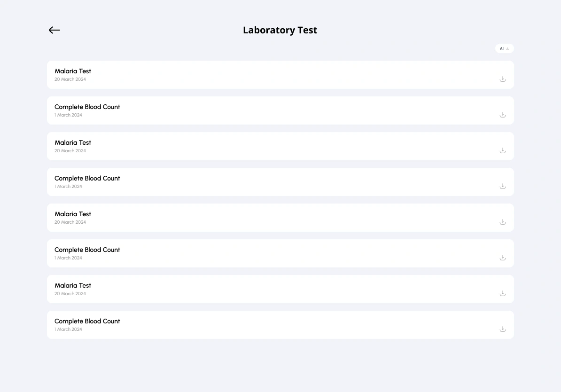Go back using the left arrow icon

point(55,30)
